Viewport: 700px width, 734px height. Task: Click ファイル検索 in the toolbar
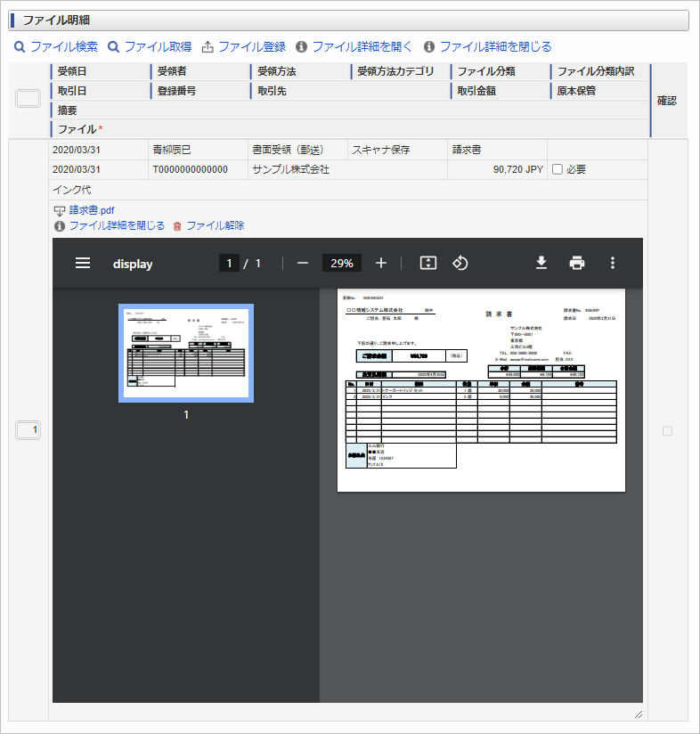pyautogui.click(x=56, y=46)
